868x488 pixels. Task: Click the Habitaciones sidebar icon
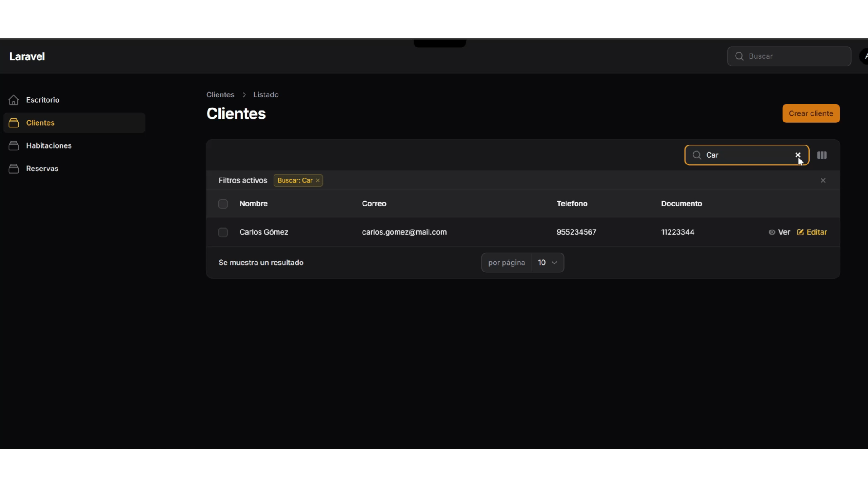click(x=14, y=145)
